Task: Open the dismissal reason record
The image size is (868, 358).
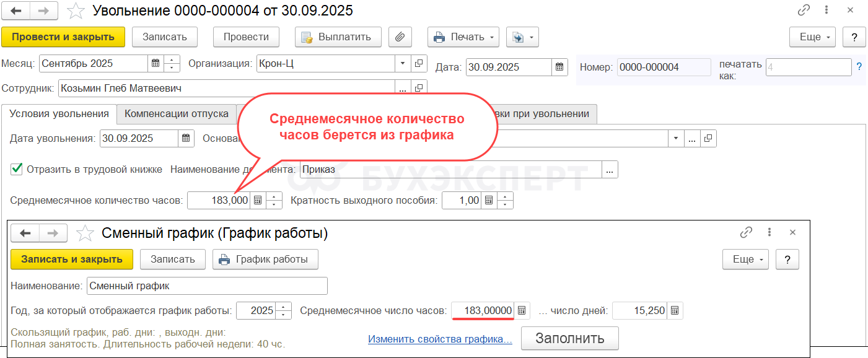Action: (x=708, y=138)
